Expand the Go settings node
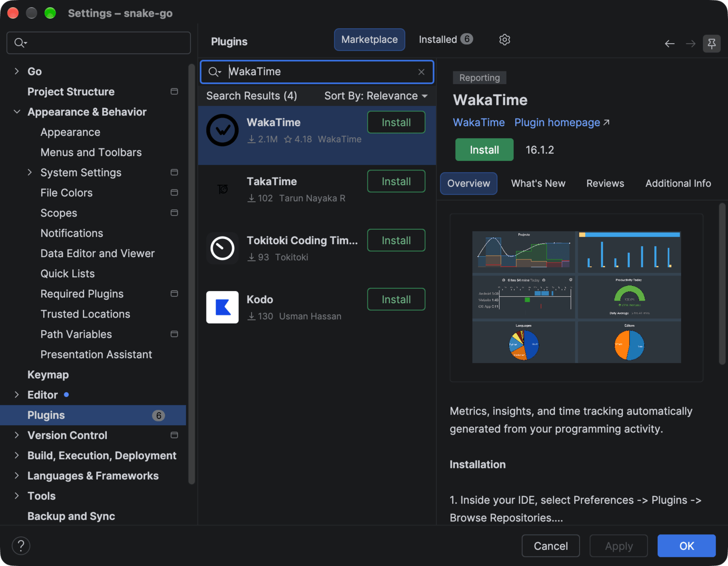Image resolution: width=728 pixels, height=566 pixels. [x=17, y=71]
